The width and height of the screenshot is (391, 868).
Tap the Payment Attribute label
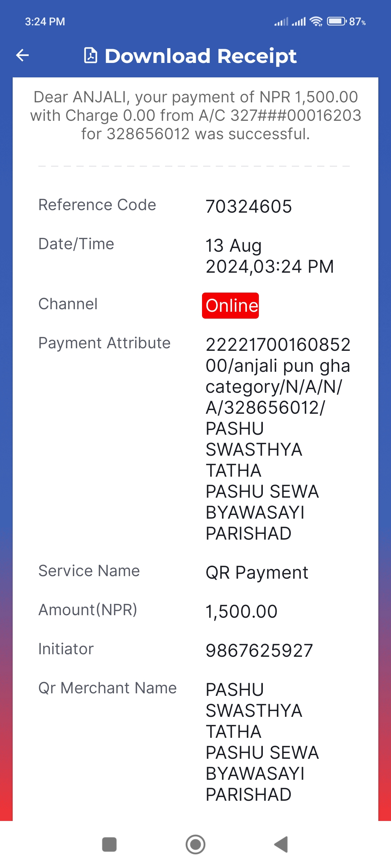(104, 343)
